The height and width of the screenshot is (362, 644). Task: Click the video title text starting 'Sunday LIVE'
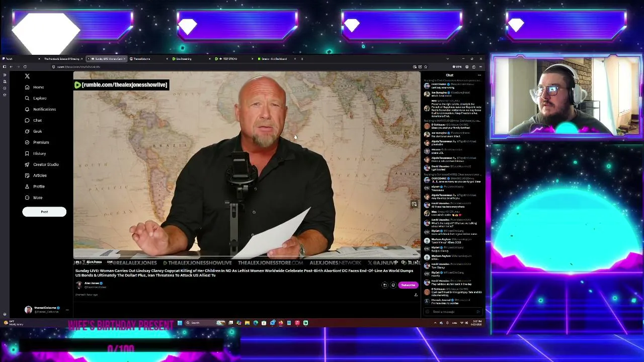(x=245, y=273)
